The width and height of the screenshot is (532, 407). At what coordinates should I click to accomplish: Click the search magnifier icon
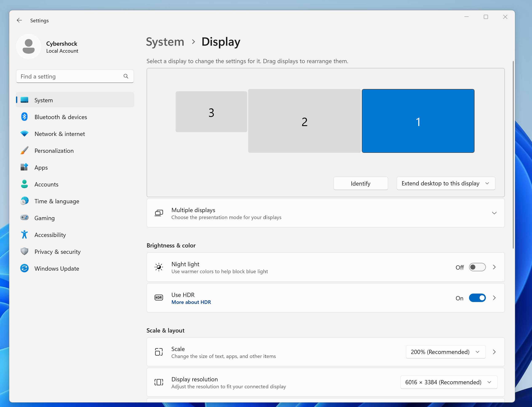pyautogui.click(x=126, y=76)
